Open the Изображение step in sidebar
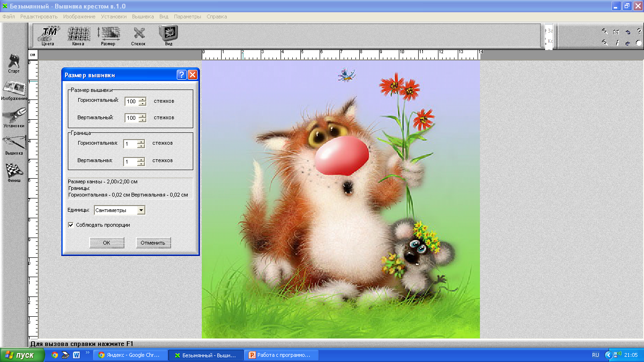The width and height of the screenshot is (644, 362). 14,91
